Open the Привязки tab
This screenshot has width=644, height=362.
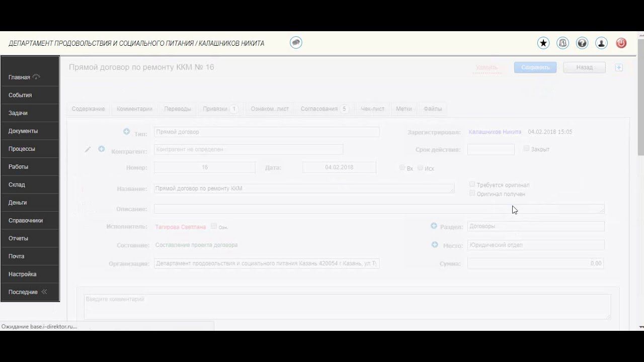(220, 109)
